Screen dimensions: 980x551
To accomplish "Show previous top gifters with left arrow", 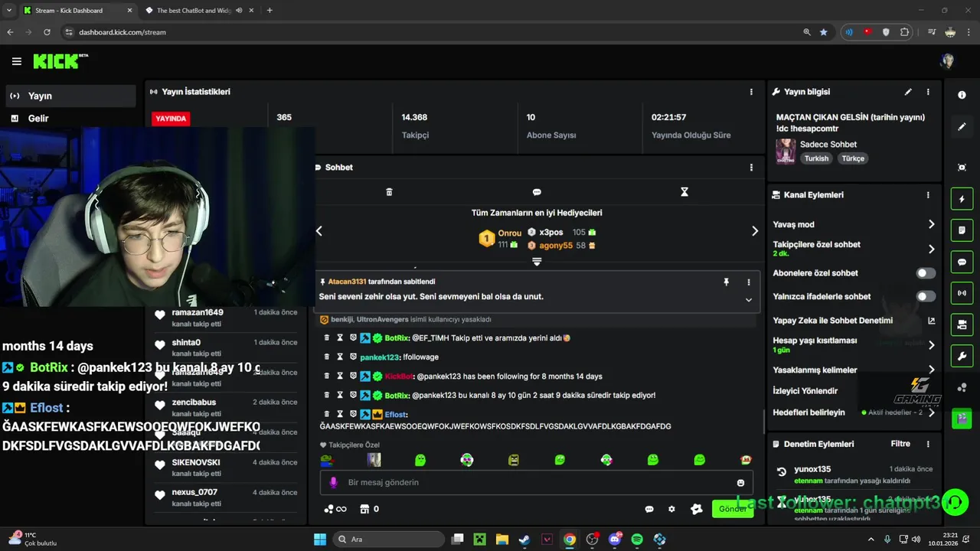I will (319, 231).
